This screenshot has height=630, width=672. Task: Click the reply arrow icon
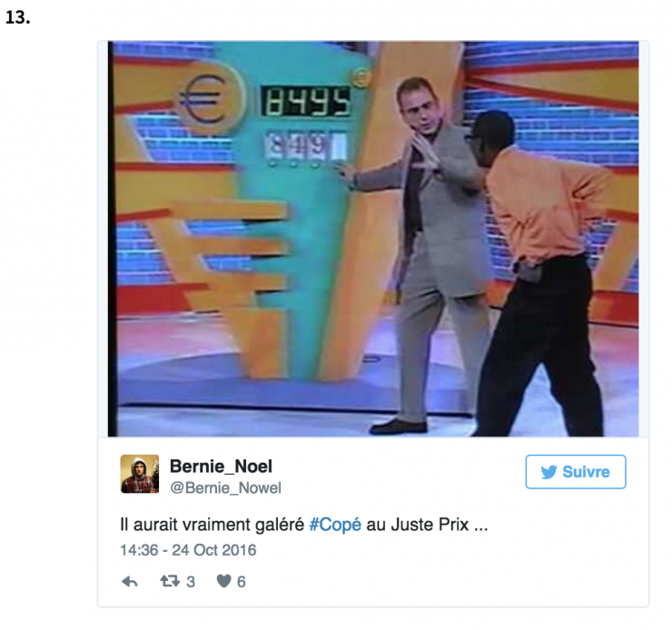(x=130, y=581)
